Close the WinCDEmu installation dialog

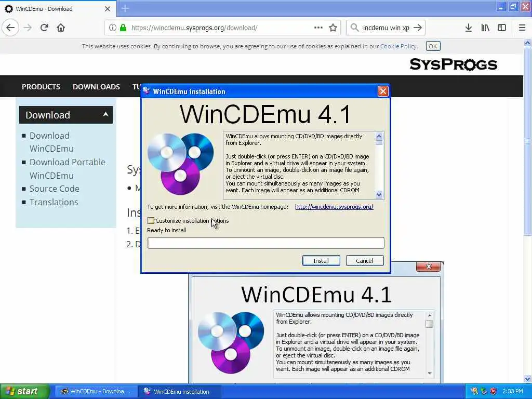383,91
